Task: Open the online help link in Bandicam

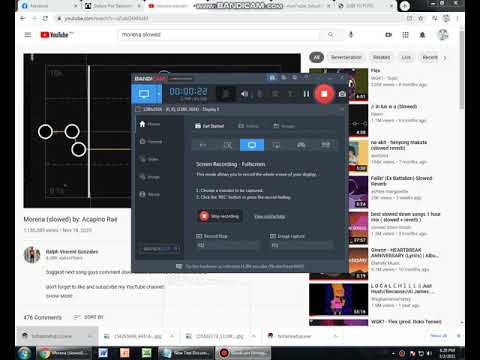Action: click(x=270, y=217)
